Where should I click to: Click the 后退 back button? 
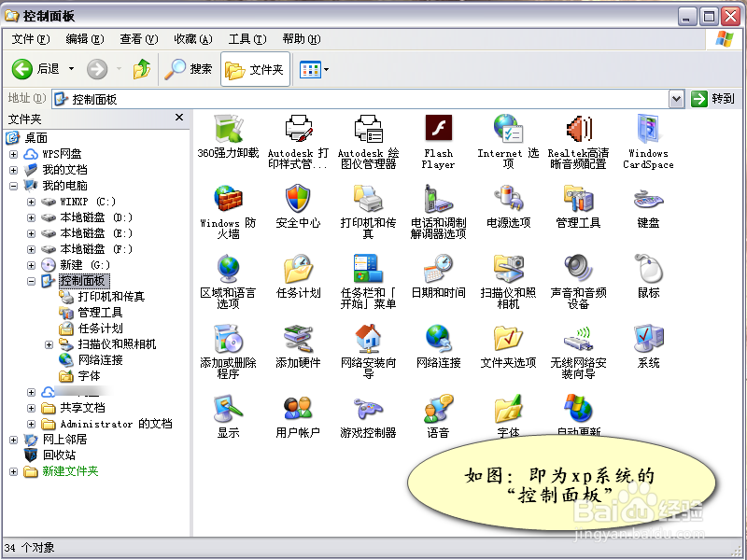[x=35, y=69]
